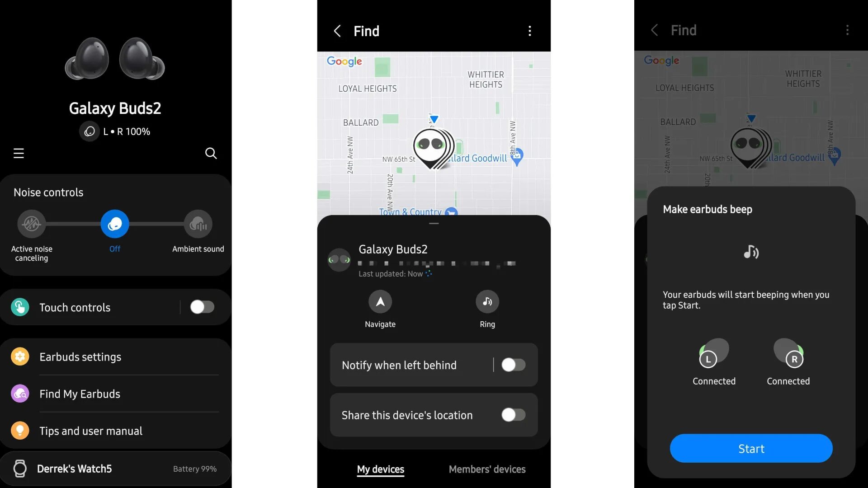Tap the Active noise canceling icon
Image resolution: width=868 pixels, height=488 pixels.
31,224
